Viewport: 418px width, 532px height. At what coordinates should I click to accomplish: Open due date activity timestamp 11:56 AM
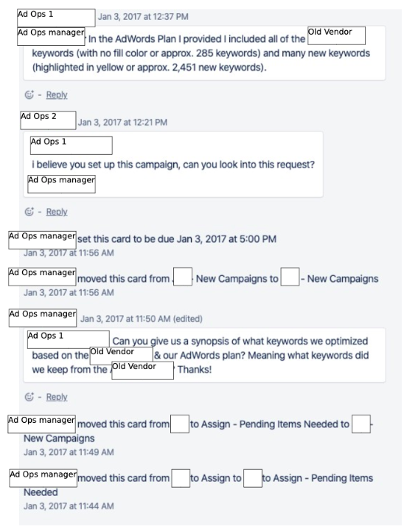(x=69, y=253)
